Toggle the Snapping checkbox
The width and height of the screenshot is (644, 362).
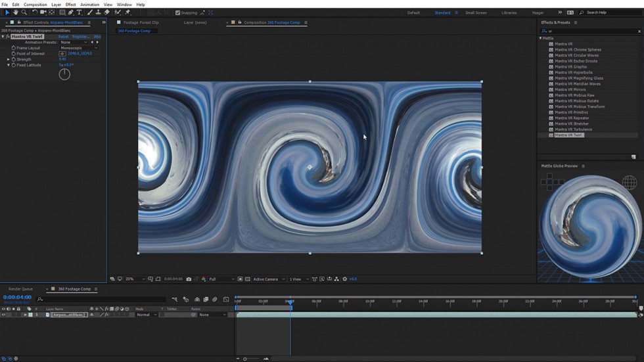point(178,12)
